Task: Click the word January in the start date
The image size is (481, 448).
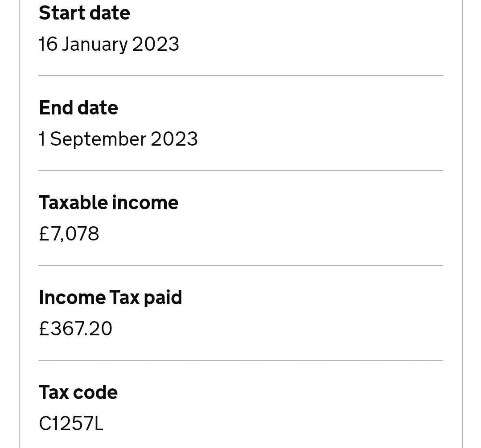Action: 95,45
